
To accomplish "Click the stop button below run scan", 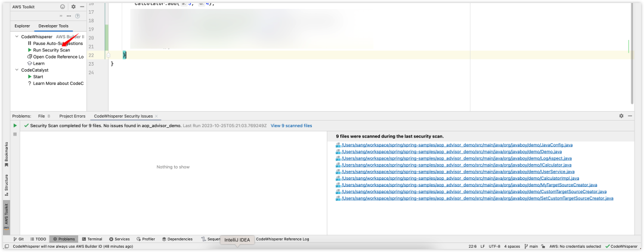I will tap(15, 134).
